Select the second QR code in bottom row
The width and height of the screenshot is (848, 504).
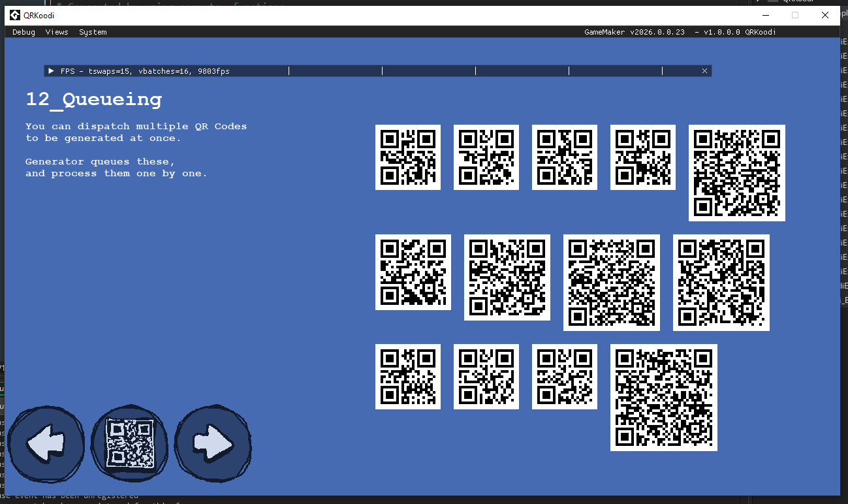click(x=486, y=377)
